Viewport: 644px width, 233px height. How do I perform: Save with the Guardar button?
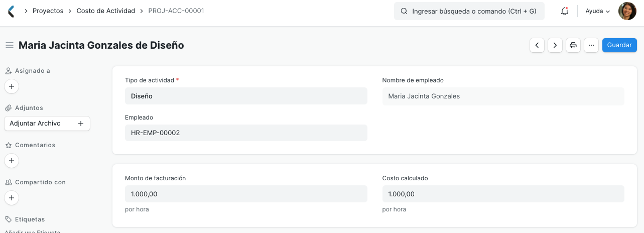click(619, 45)
